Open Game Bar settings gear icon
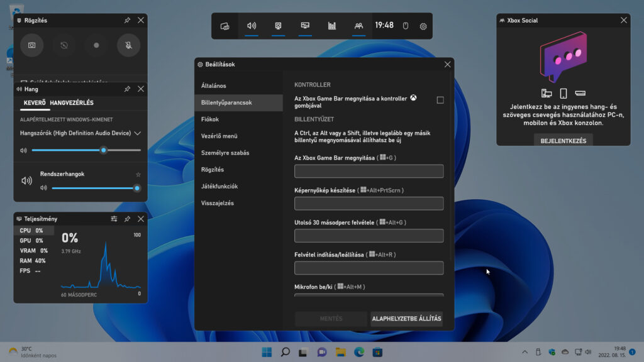 [423, 26]
